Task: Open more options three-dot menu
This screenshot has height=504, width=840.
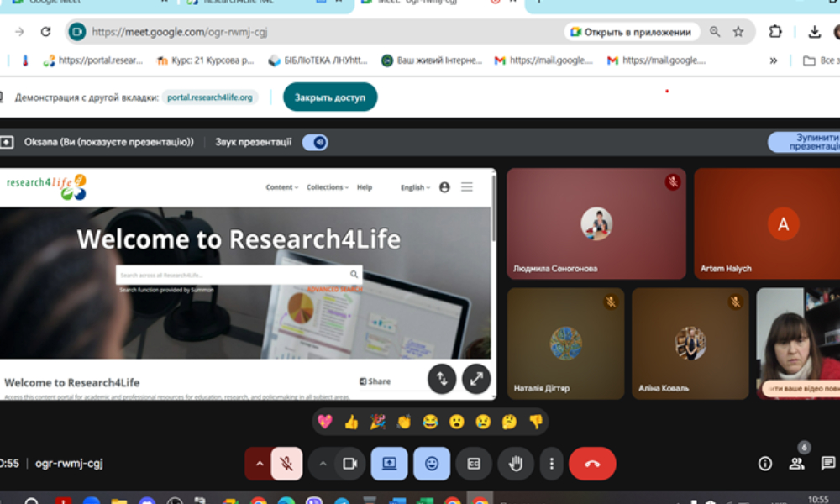Action: point(551,464)
